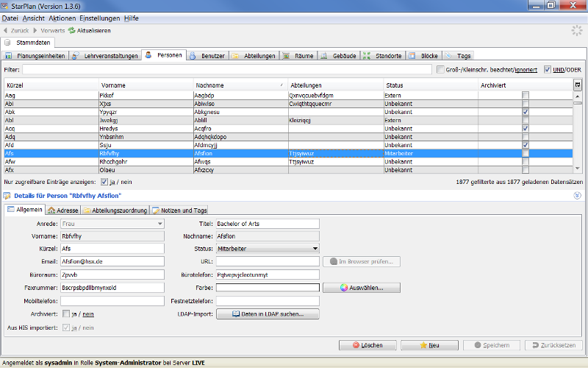
Task: Open the Ansicht menu
Action: pyautogui.click(x=33, y=18)
